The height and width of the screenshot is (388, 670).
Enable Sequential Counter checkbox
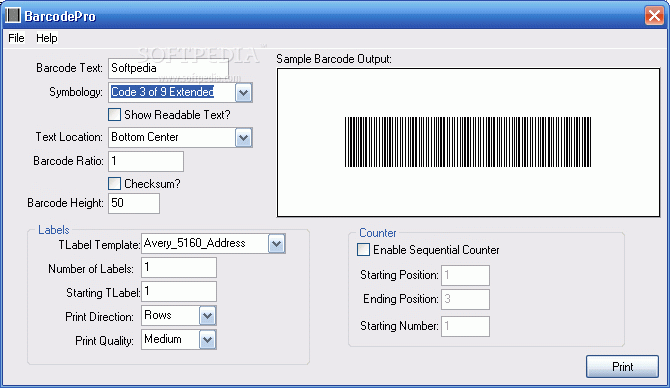click(x=364, y=250)
